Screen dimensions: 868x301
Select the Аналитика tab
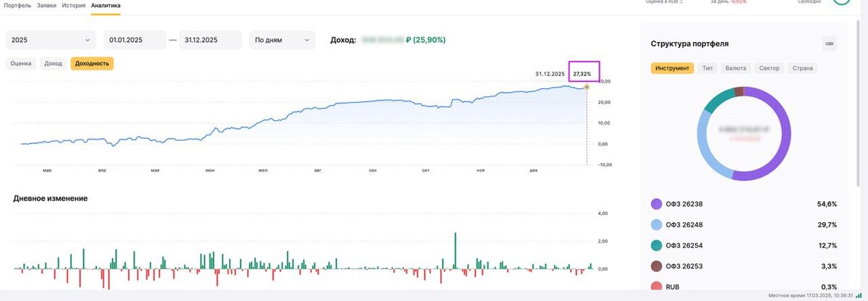pos(106,4)
